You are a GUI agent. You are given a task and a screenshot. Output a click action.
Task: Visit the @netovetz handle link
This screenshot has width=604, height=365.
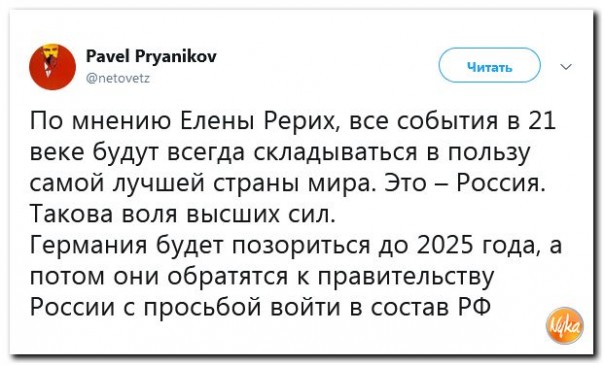118,79
